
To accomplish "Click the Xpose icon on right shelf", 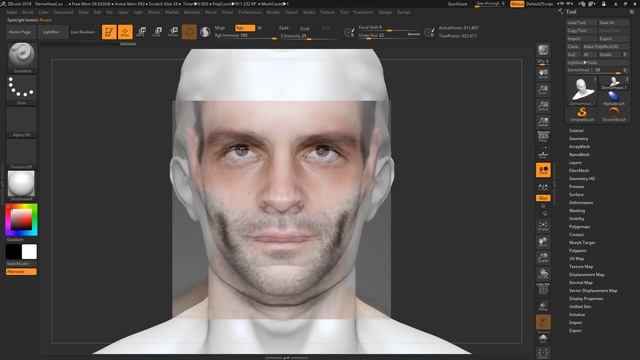I will click(x=543, y=353).
